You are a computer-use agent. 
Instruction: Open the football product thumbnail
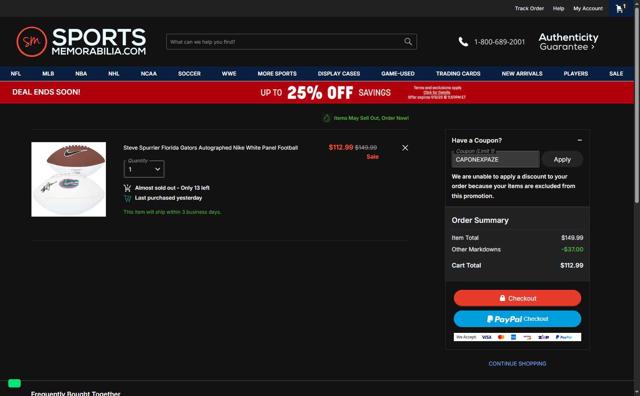[x=69, y=179]
